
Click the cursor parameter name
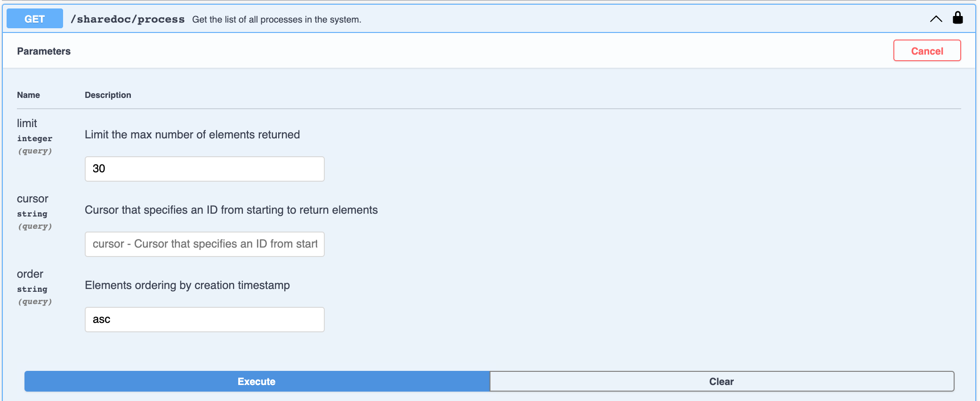click(32, 199)
